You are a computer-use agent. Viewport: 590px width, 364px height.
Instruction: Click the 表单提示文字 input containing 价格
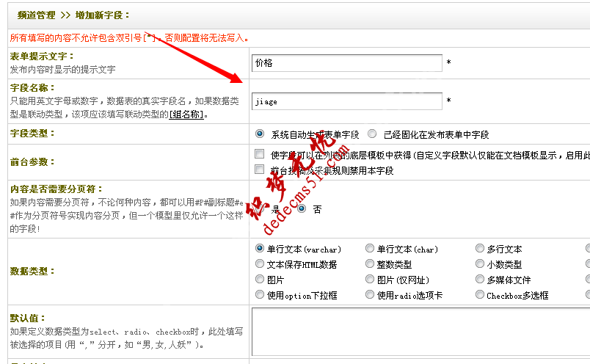click(x=346, y=63)
